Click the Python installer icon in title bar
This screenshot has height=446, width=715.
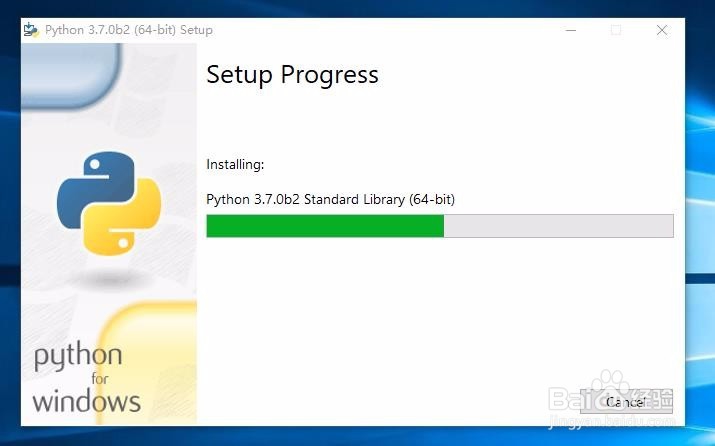tap(31, 30)
